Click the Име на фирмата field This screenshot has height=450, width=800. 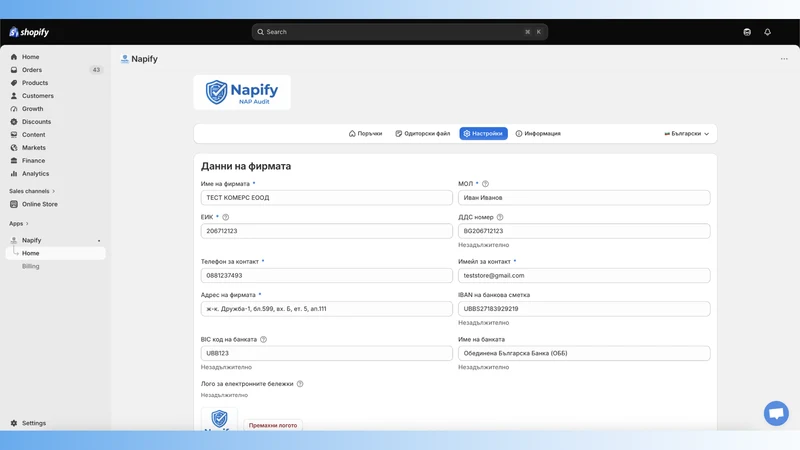tap(327, 198)
